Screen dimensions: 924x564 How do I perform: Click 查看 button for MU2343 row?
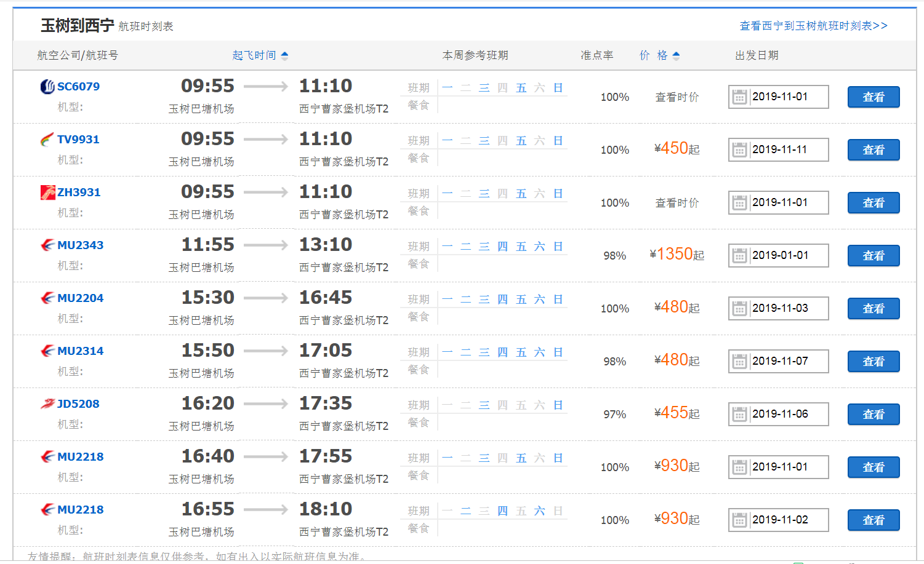pyautogui.click(x=874, y=256)
